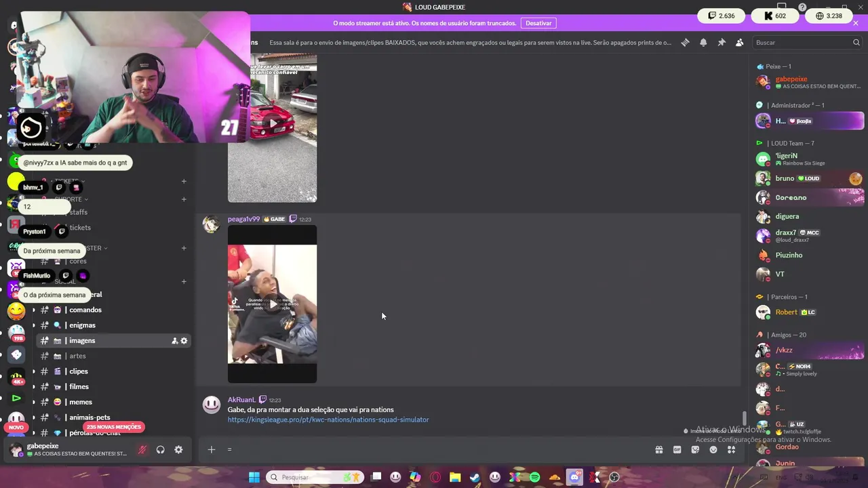Image resolution: width=868 pixels, height=488 pixels.
Task: Open the clipes channel
Action: pyautogui.click(x=112, y=371)
